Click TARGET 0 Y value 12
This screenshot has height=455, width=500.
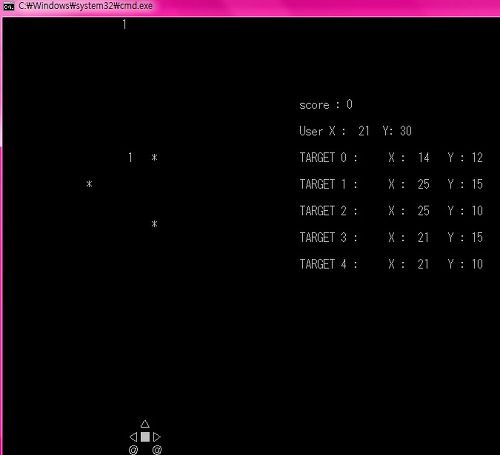(477, 157)
